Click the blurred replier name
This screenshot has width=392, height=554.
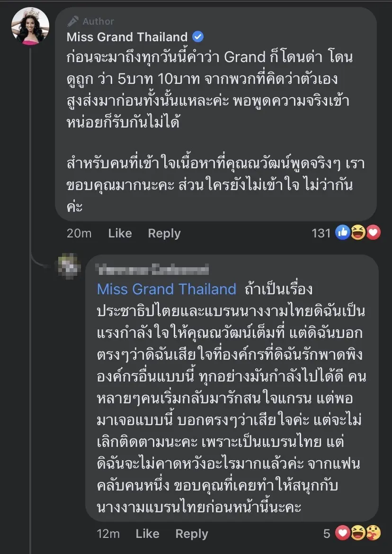click(152, 270)
